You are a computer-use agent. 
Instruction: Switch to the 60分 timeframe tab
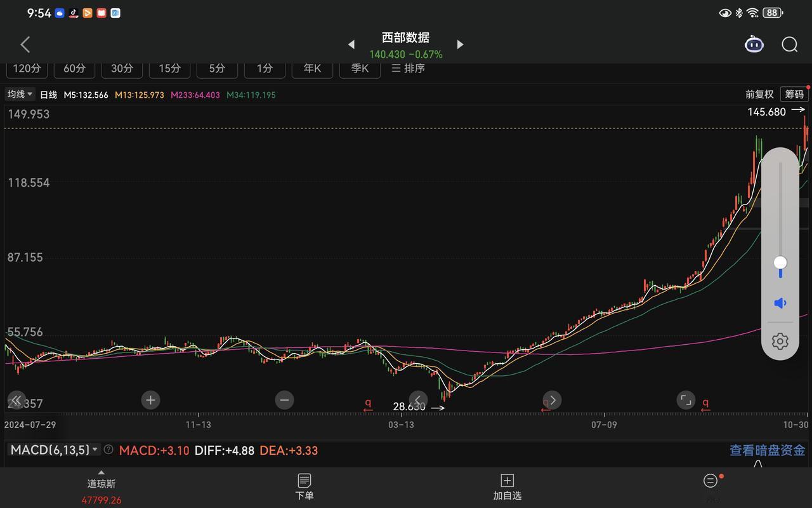[74, 68]
